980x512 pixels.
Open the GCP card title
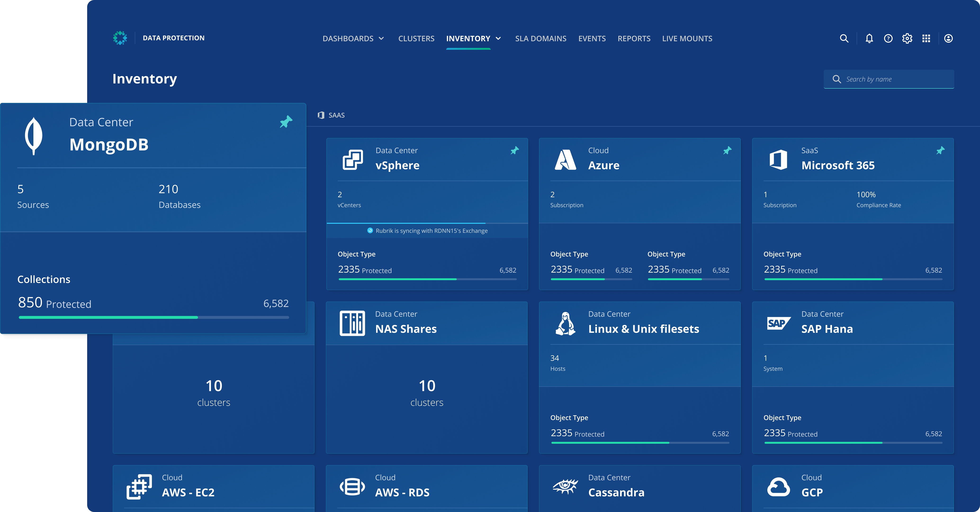coord(812,492)
